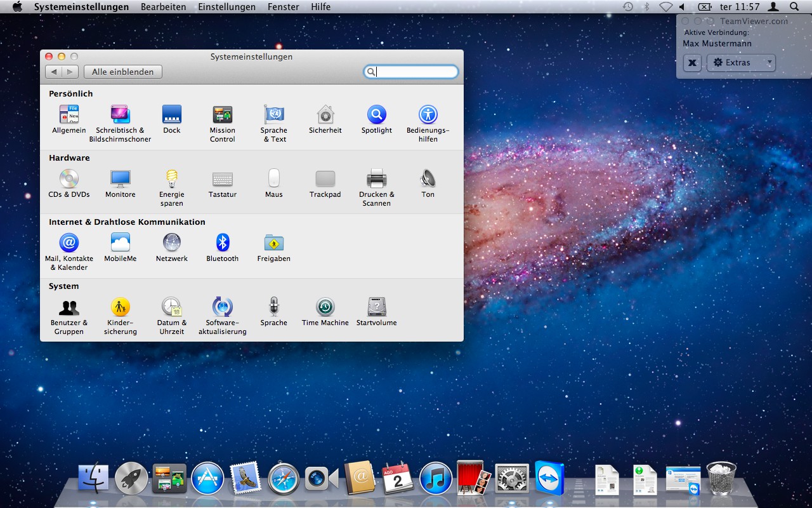Open MobileMe preferences

121,248
